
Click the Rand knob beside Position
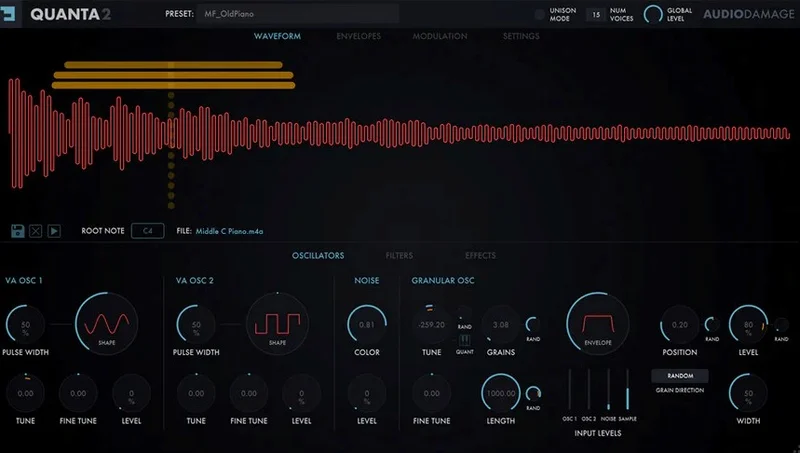point(712,324)
